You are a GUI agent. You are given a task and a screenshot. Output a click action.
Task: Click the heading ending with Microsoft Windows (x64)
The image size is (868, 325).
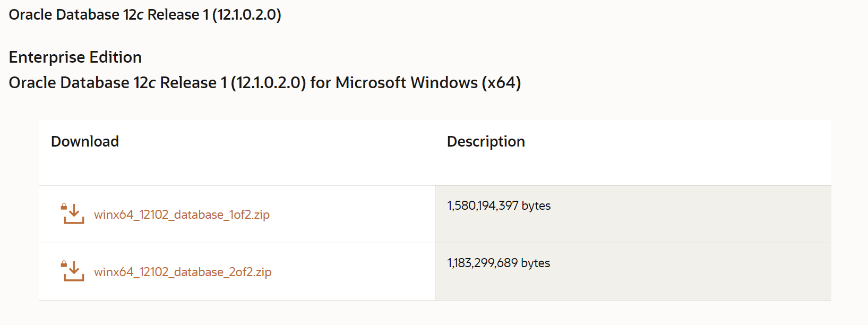pos(265,83)
